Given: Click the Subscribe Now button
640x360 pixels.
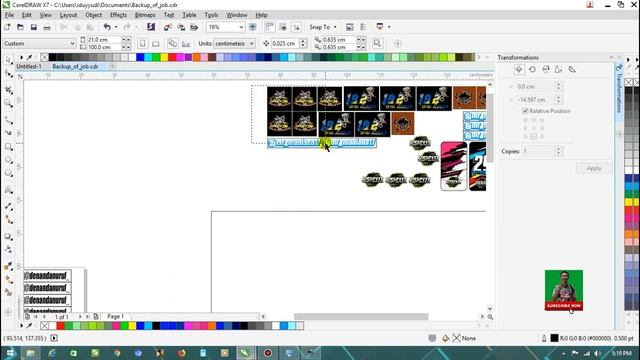Looking at the screenshot, I should coord(564,306).
